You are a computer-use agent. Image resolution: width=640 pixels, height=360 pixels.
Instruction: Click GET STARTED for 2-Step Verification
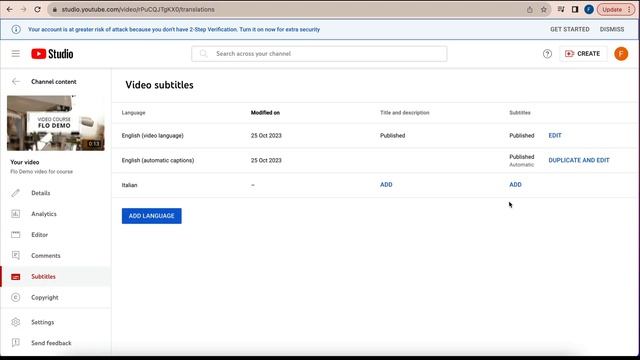[x=569, y=29]
